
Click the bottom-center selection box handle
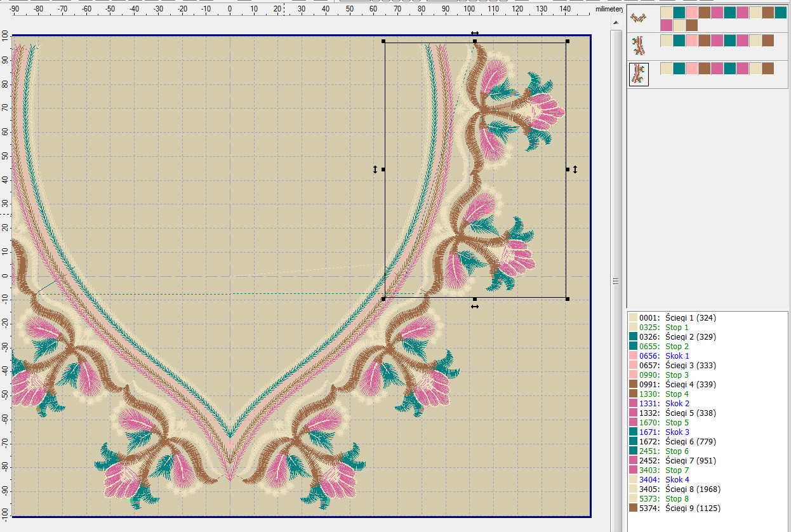pos(475,298)
